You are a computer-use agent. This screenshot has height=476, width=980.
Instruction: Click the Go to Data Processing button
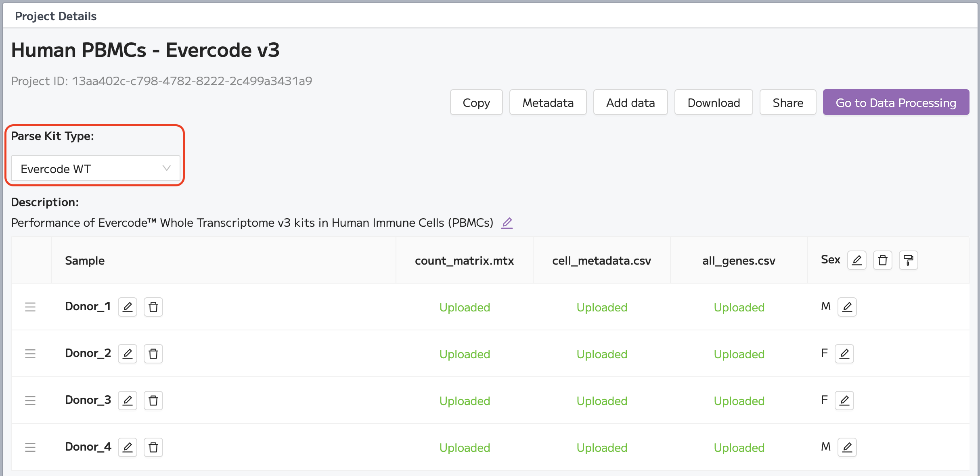coord(896,102)
